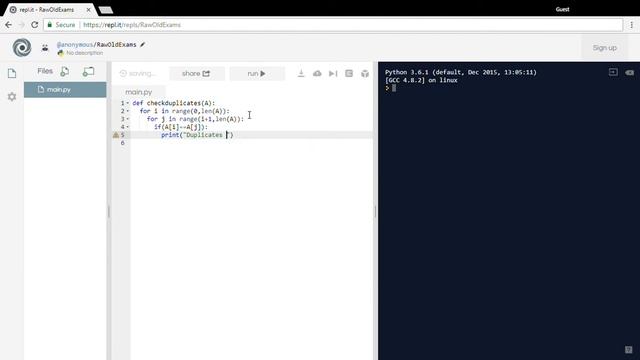This screenshot has height=360, width=640.
Task: Open the anonymous user avatar icon
Action: coord(45,48)
